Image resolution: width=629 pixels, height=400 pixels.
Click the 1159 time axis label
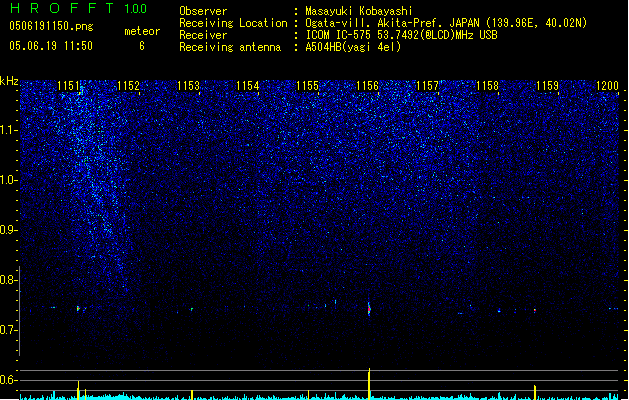click(547, 85)
